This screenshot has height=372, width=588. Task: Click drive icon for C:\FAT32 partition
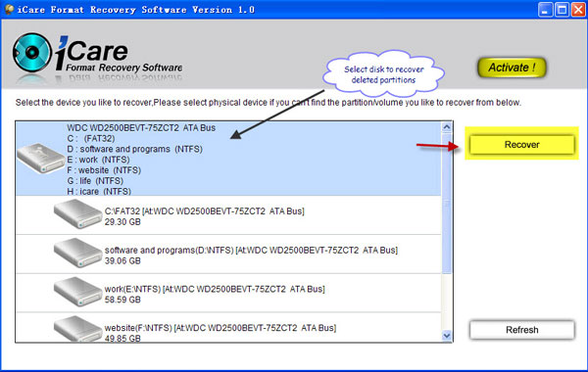tap(77, 214)
